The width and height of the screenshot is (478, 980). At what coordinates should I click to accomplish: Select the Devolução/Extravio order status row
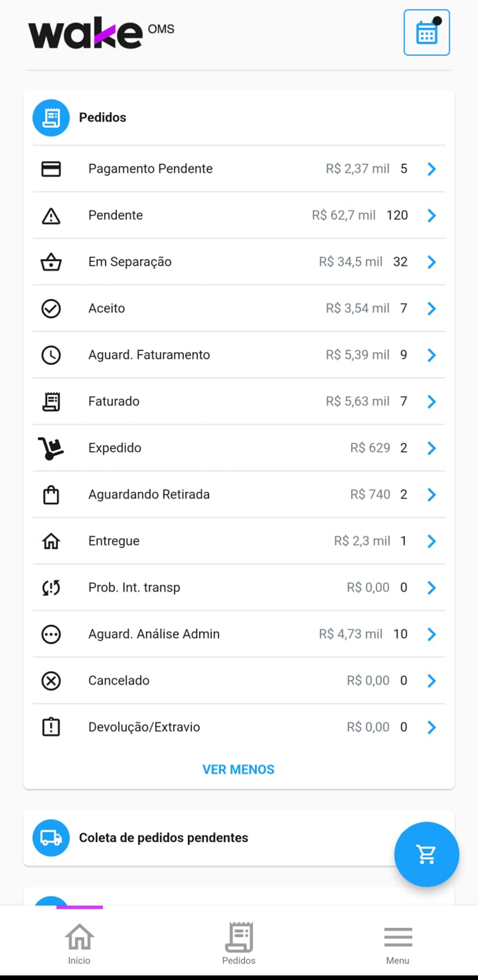coord(238,727)
